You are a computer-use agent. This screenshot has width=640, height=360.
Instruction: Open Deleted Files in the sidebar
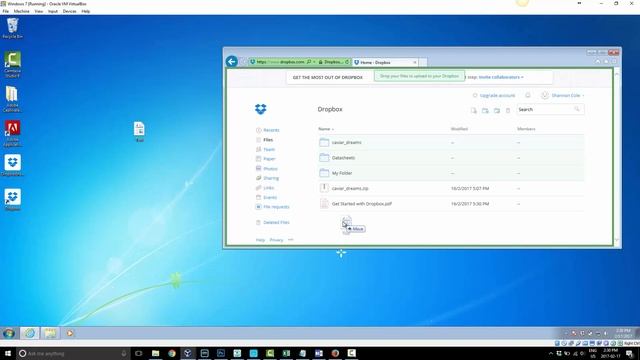coord(272,222)
